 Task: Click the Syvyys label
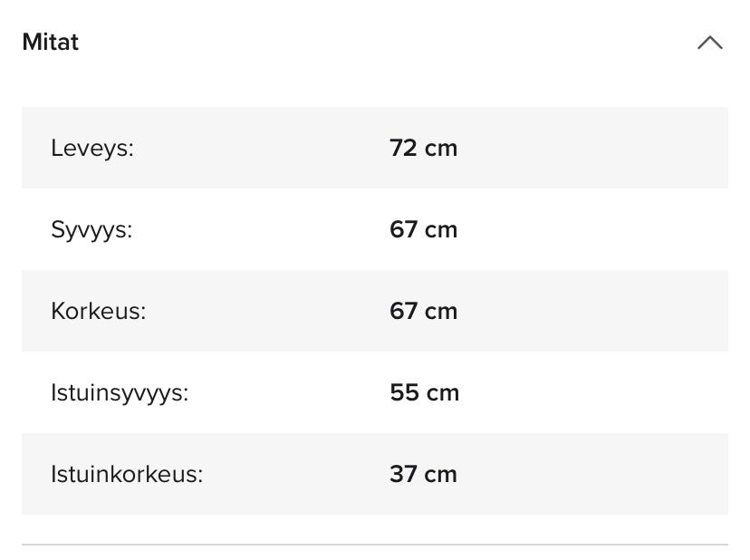(x=91, y=229)
